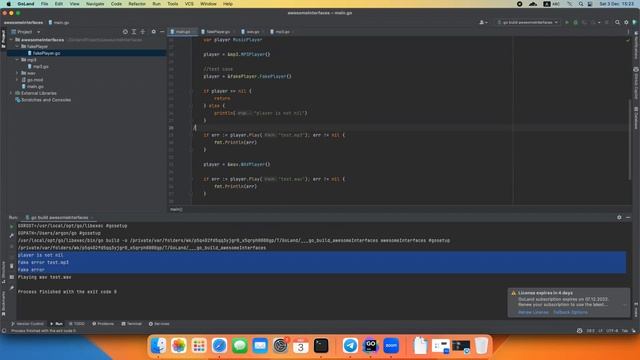This screenshot has width=640, height=360.
Task: Toggle the GitHub Copilot side stripe
Action: (636, 83)
